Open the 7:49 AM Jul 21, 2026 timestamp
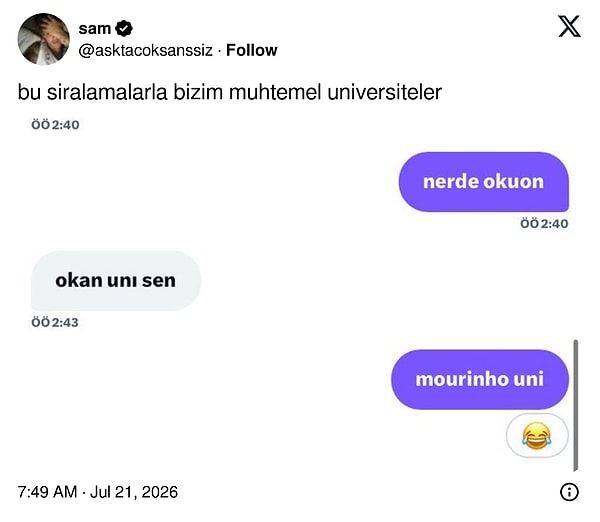600x522 pixels. coord(98,492)
